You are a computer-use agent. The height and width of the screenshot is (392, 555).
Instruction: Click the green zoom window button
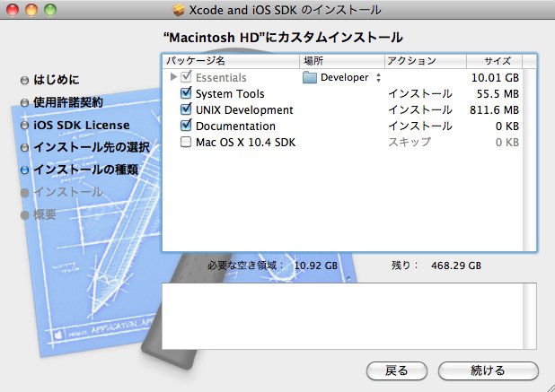(50, 10)
